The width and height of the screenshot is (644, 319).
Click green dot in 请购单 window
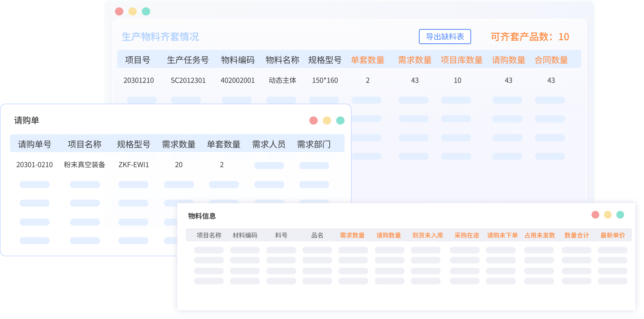point(340,120)
